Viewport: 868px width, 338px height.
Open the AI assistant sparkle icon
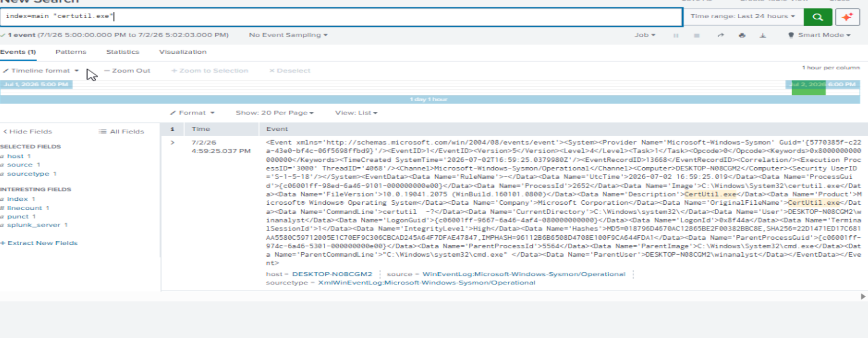click(847, 17)
